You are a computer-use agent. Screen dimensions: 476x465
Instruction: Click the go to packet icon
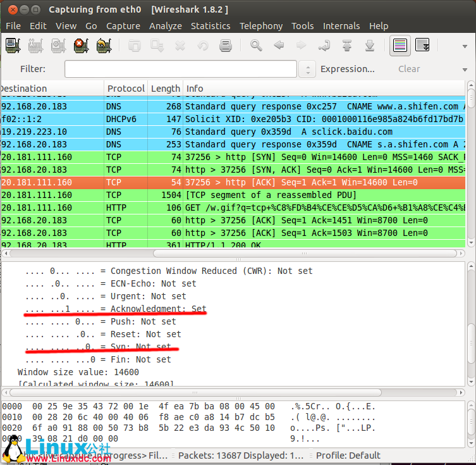click(x=324, y=46)
